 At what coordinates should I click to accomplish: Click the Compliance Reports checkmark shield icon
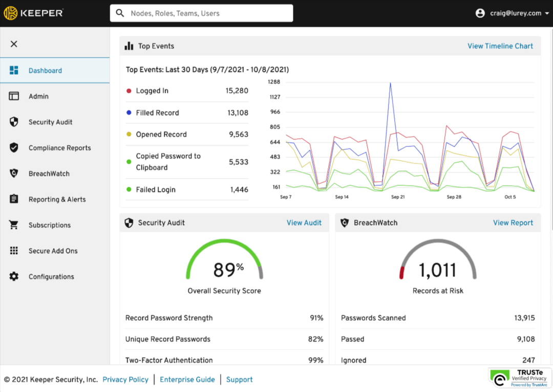click(14, 148)
